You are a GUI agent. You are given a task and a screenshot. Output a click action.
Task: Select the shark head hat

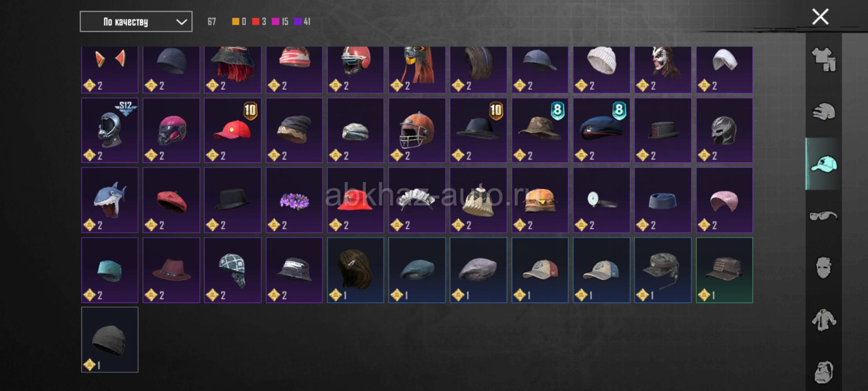(110, 200)
